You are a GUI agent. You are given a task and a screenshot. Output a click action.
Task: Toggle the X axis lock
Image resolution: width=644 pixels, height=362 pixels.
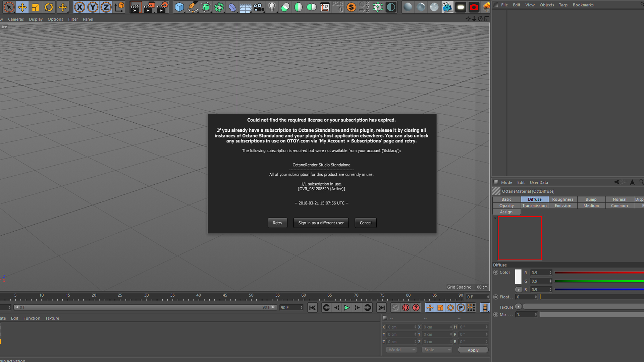(x=79, y=7)
